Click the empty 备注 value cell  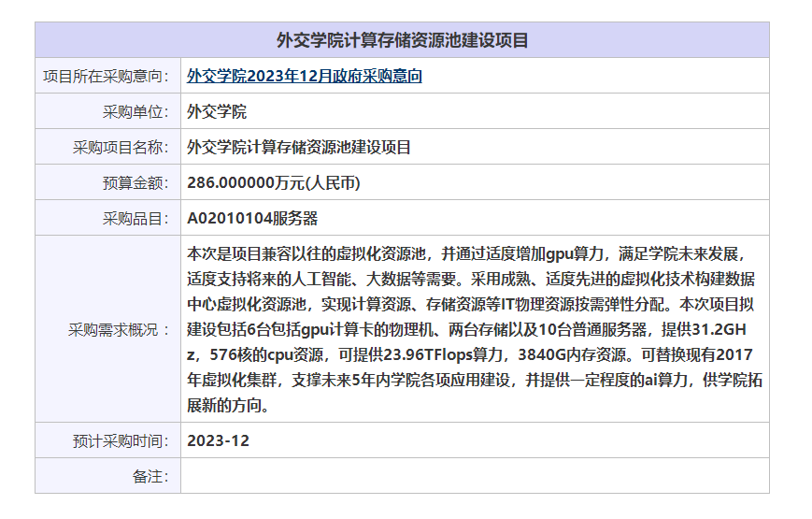[x=474, y=476]
